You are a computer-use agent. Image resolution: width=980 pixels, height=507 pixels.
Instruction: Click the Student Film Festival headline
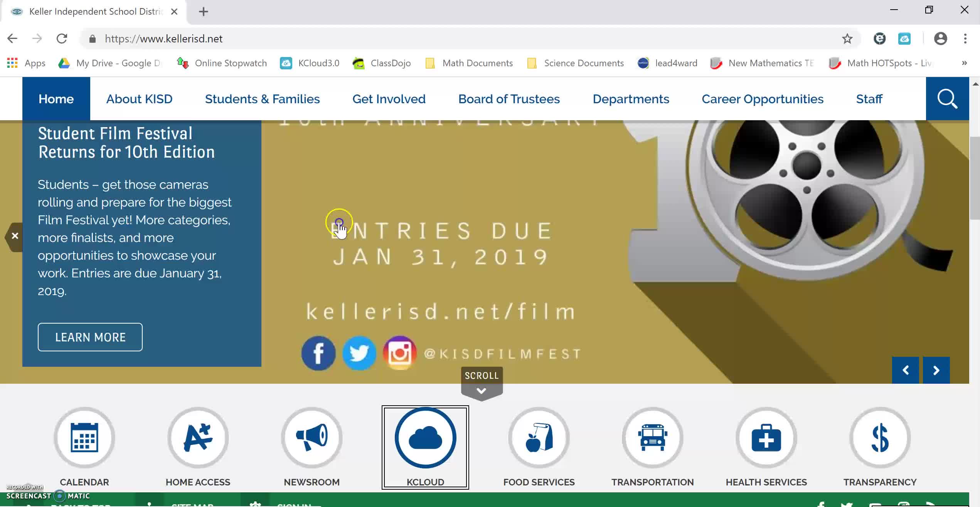(x=126, y=143)
